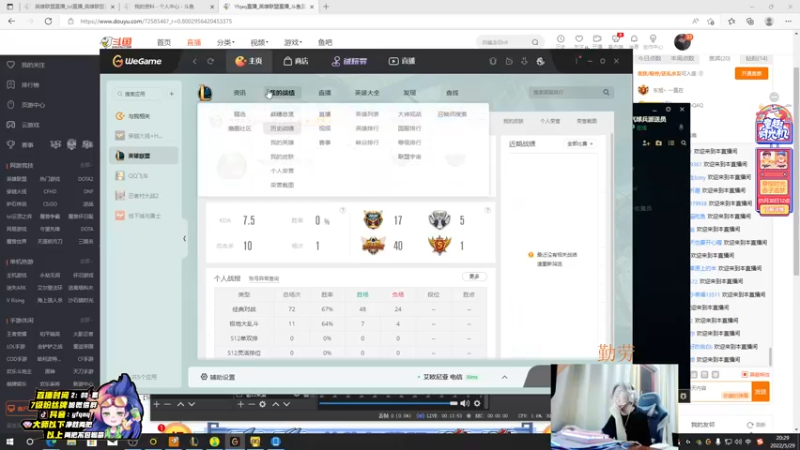Click the magnifier icon in ranking search

606,92
